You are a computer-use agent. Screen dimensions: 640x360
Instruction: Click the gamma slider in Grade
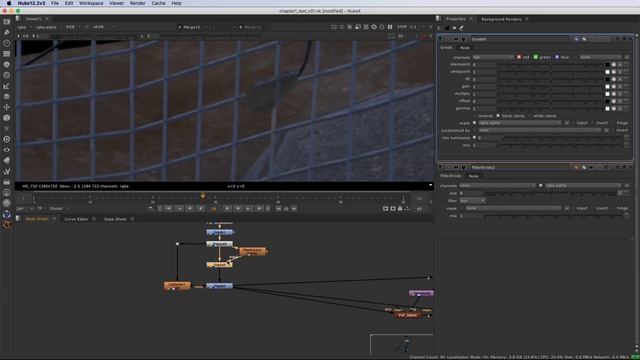[x=550, y=109]
